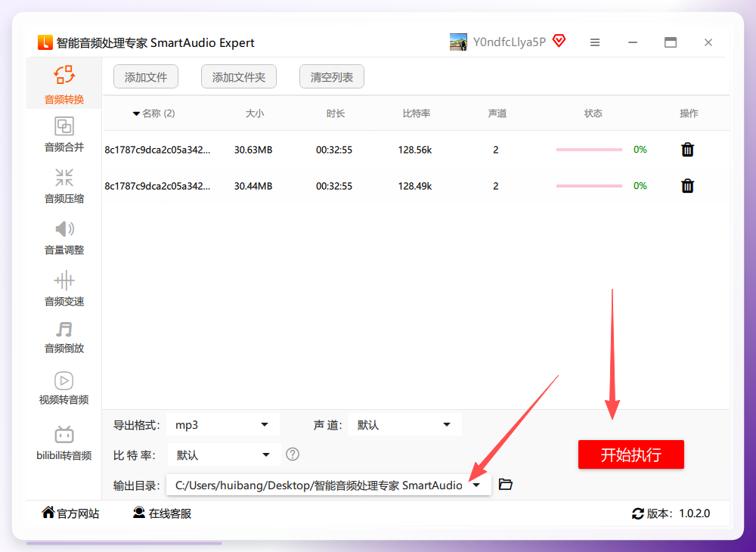This screenshot has height=552, width=756.
Task: Open the Audio Reverse (音频倒放) music note icon
Action: (64, 330)
